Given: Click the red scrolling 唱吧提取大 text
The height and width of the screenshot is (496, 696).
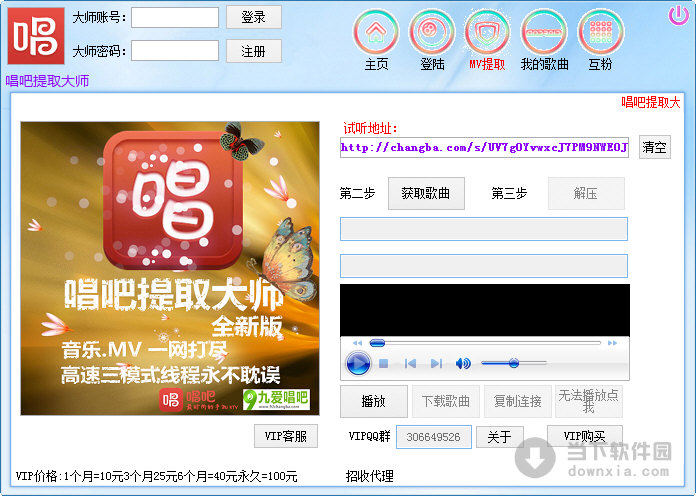Looking at the screenshot, I should pos(651,103).
